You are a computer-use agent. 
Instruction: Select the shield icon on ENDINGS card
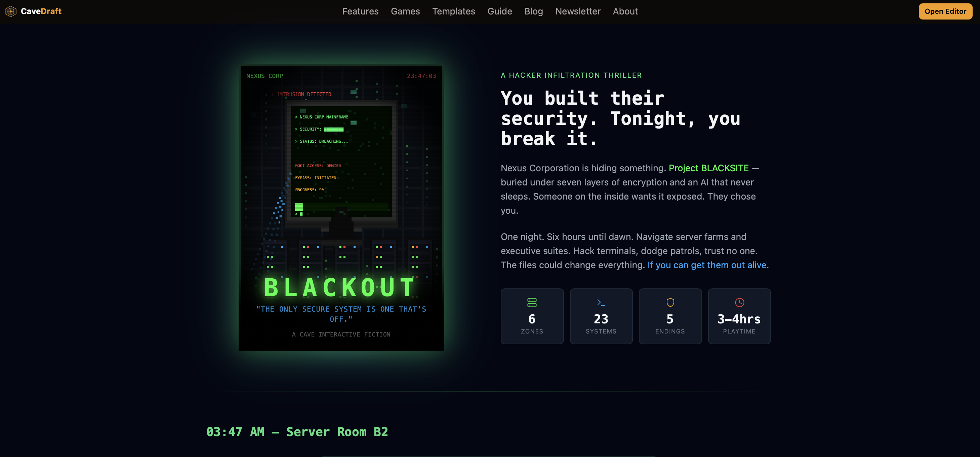(670, 303)
